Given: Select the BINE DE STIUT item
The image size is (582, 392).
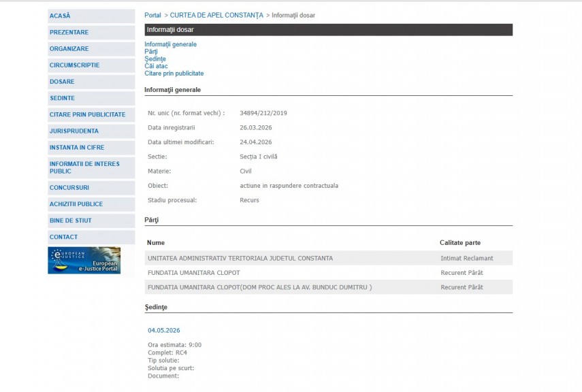Looking at the screenshot, I should tap(70, 220).
